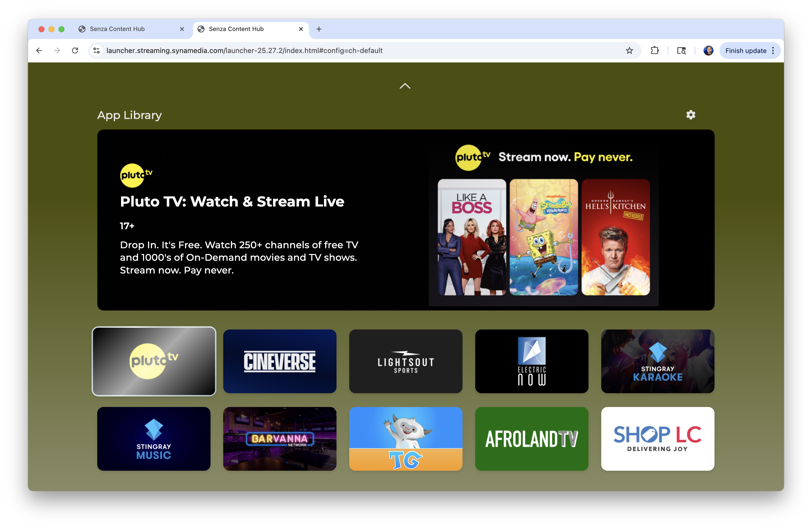812x528 pixels.
Task: Click the browser forward arrow
Action: tap(57, 50)
